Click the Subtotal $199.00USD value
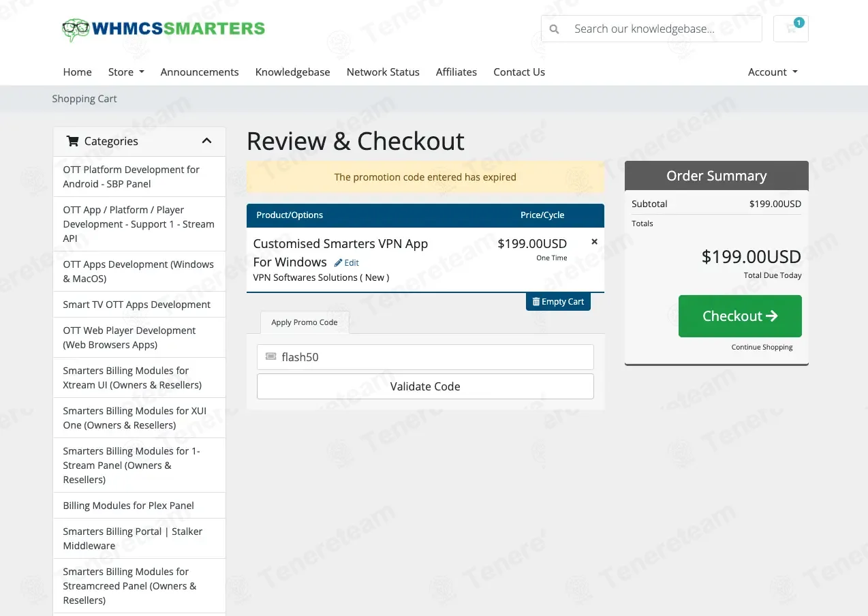The image size is (868, 616). pos(775,204)
